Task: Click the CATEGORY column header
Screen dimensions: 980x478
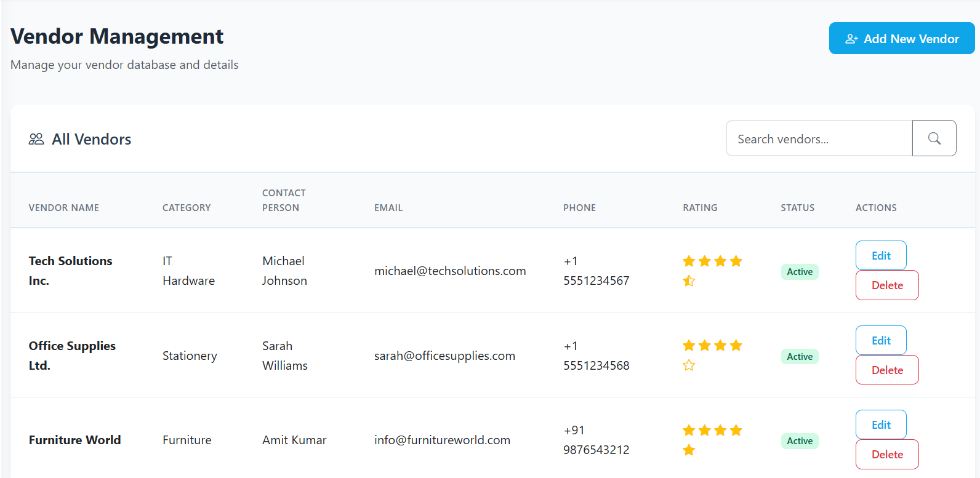Action: pyautogui.click(x=187, y=208)
